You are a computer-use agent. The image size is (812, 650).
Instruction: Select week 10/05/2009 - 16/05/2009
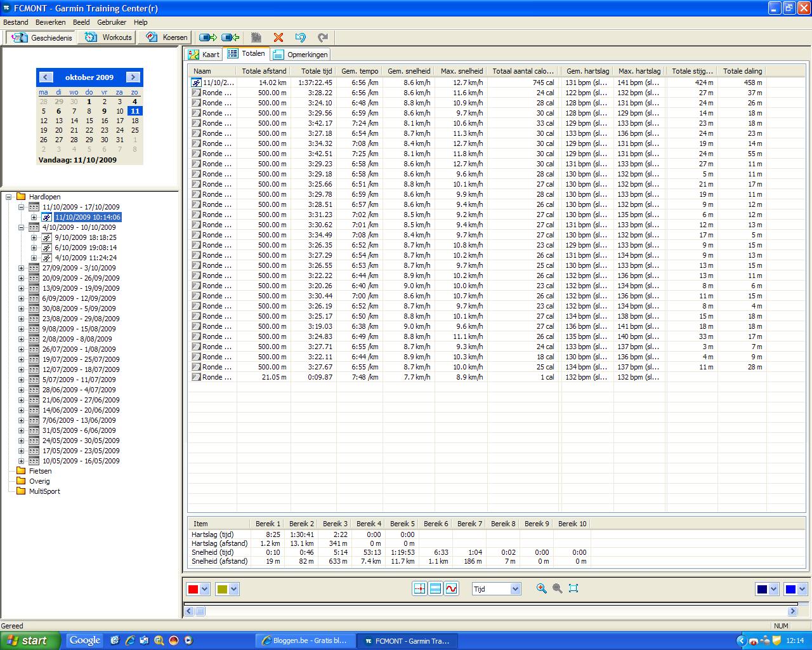pyautogui.click(x=81, y=461)
